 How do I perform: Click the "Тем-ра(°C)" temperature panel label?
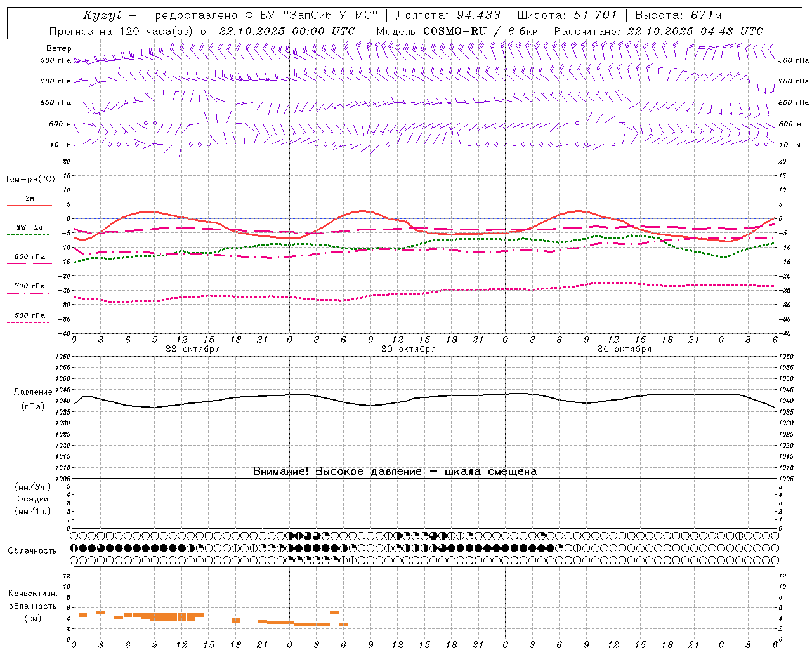(30, 180)
